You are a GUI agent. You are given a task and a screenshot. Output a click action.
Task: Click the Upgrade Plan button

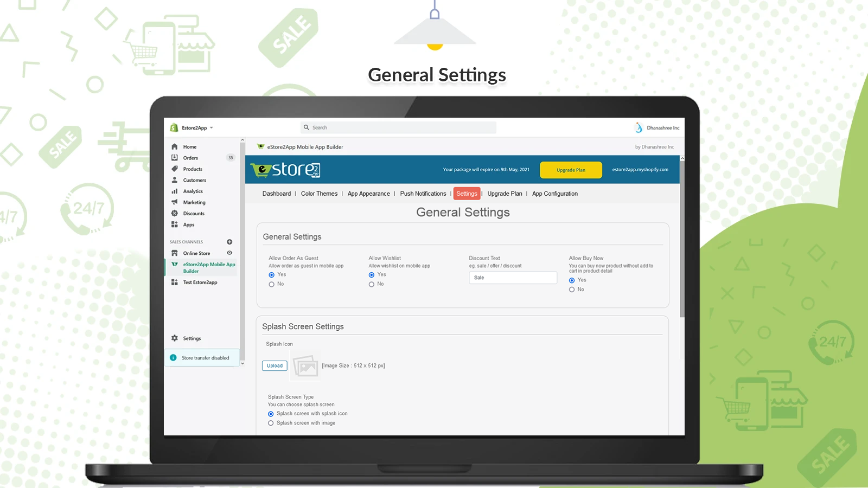[570, 170]
